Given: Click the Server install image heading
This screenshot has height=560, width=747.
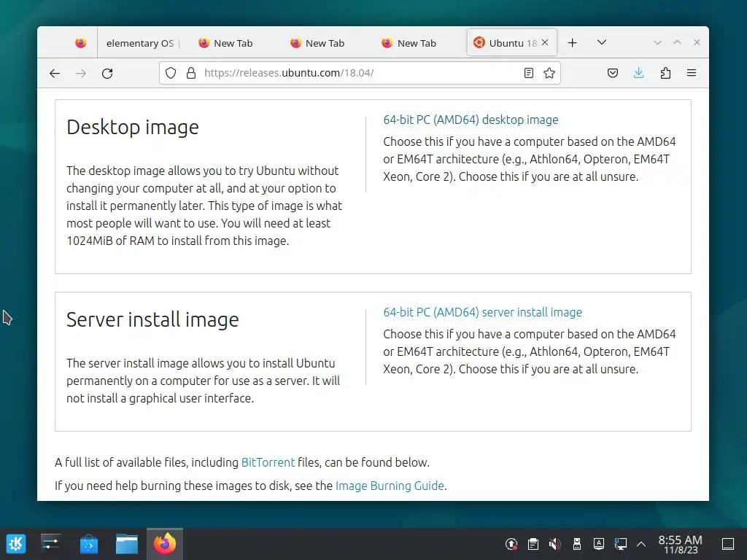Looking at the screenshot, I should [152, 319].
